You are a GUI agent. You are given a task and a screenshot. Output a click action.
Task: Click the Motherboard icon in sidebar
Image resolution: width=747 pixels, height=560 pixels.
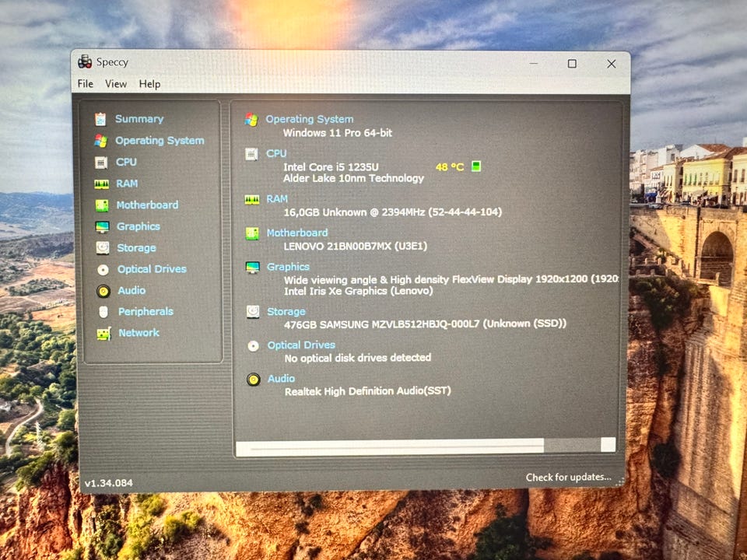point(102,205)
